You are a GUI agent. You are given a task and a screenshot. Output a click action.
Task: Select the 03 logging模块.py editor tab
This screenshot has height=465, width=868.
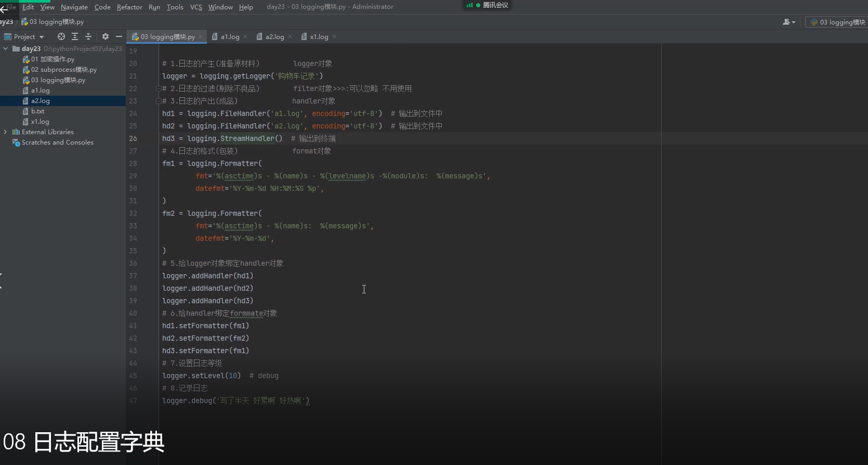click(x=167, y=36)
